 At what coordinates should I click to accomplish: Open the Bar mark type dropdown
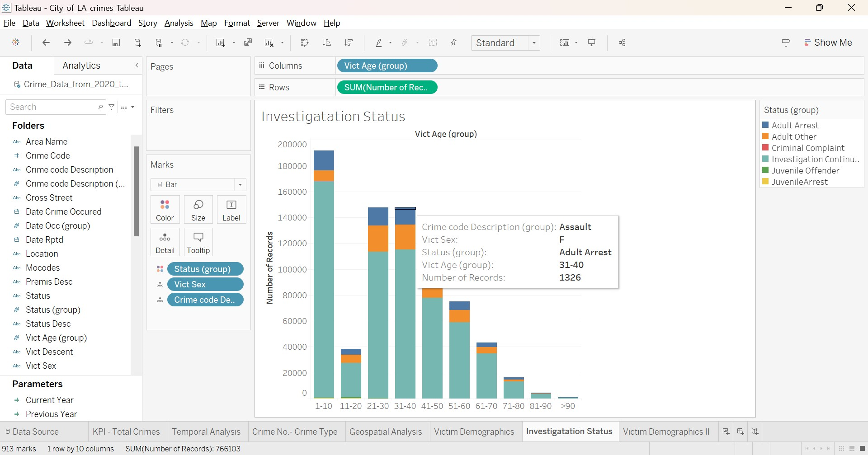[240, 184]
